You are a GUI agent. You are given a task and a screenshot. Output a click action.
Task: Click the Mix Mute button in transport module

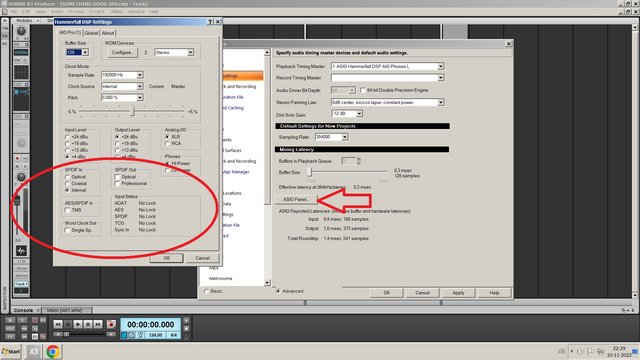tap(11, 320)
